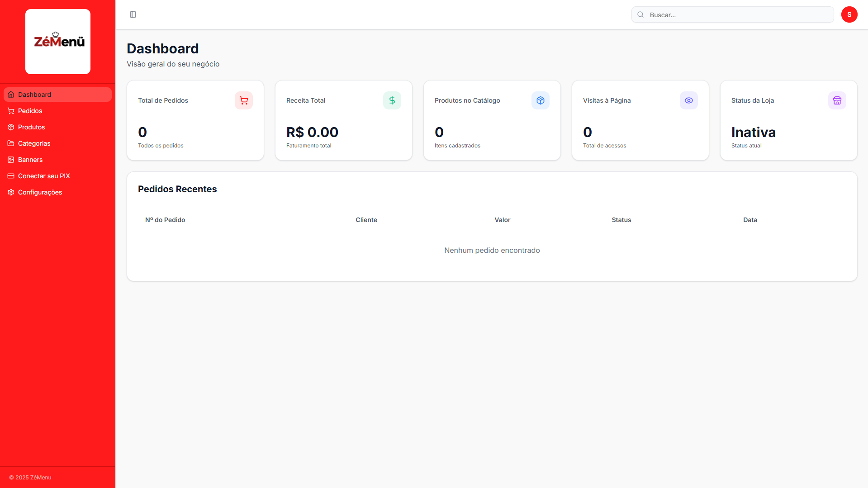This screenshot has width=868, height=488.
Task: Click the Valor column header
Action: [502, 220]
